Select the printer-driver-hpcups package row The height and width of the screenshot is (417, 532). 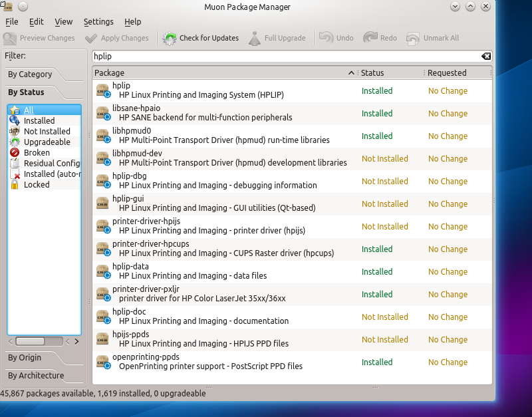point(226,248)
